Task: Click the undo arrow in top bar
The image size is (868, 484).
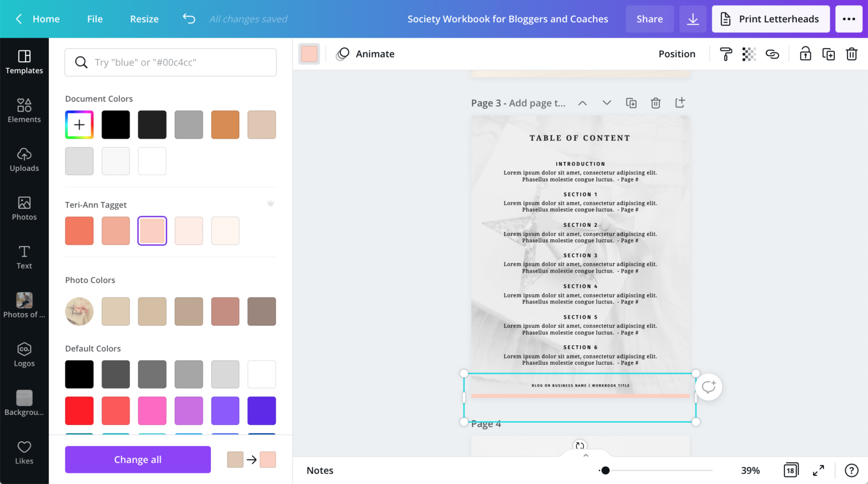Action: [189, 19]
